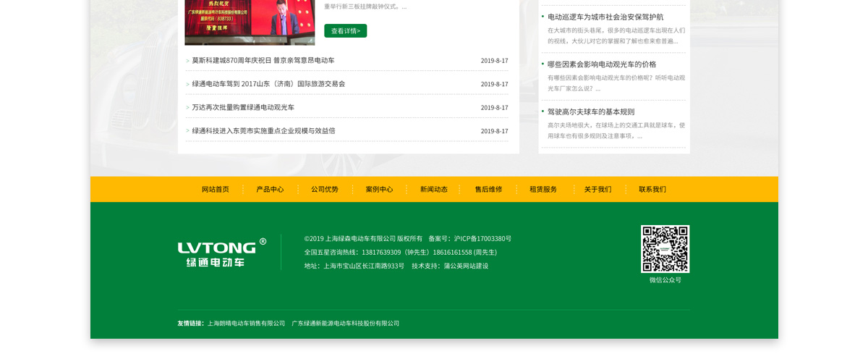Open 产品中心 menu item

pos(270,190)
